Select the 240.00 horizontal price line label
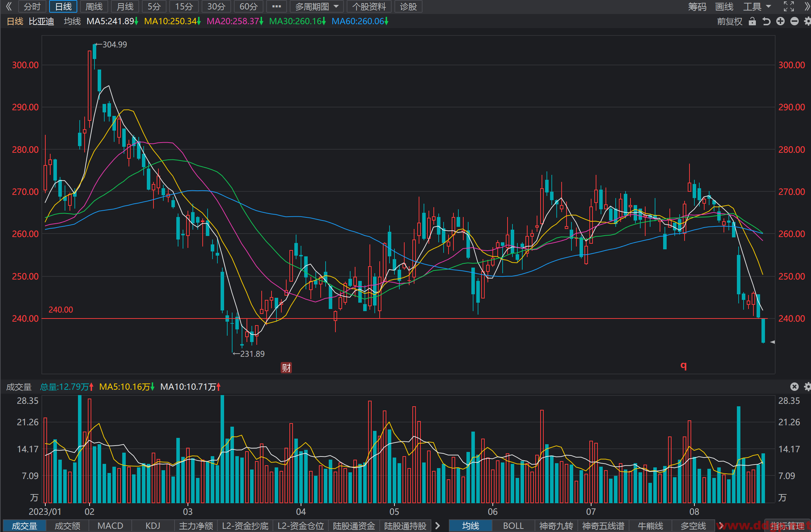Image resolution: width=811 pixels, height=532 pixels. [x=60, y=310]
